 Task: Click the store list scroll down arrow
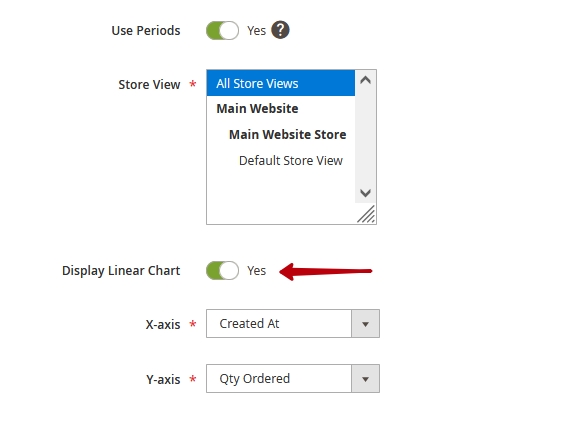point(365,193)
